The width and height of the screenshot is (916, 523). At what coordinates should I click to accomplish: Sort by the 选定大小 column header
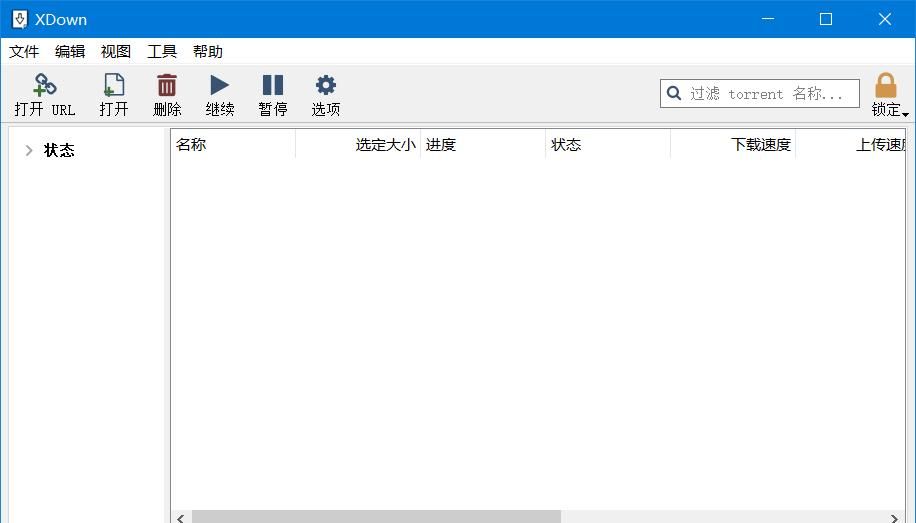click(x=358, y=144)
